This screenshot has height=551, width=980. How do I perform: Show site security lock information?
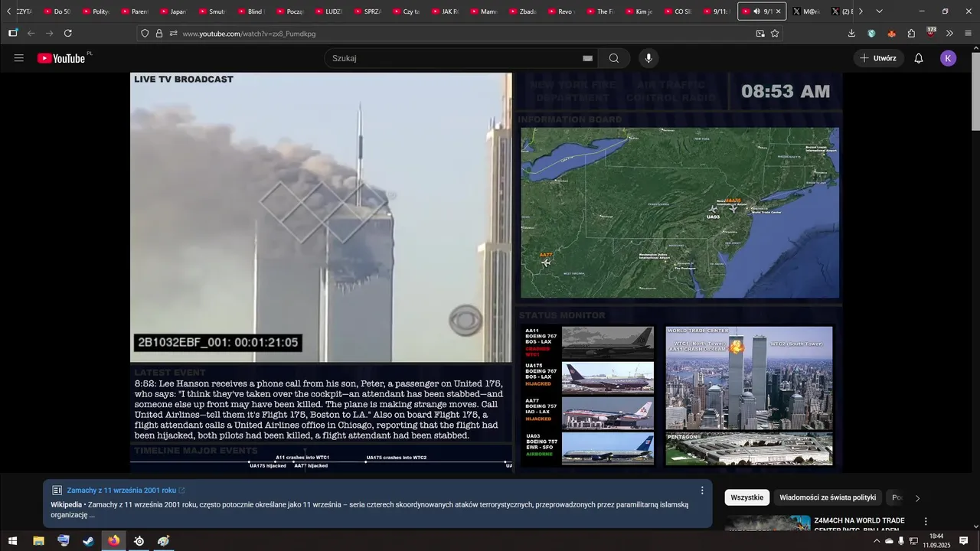pos(159,34)
